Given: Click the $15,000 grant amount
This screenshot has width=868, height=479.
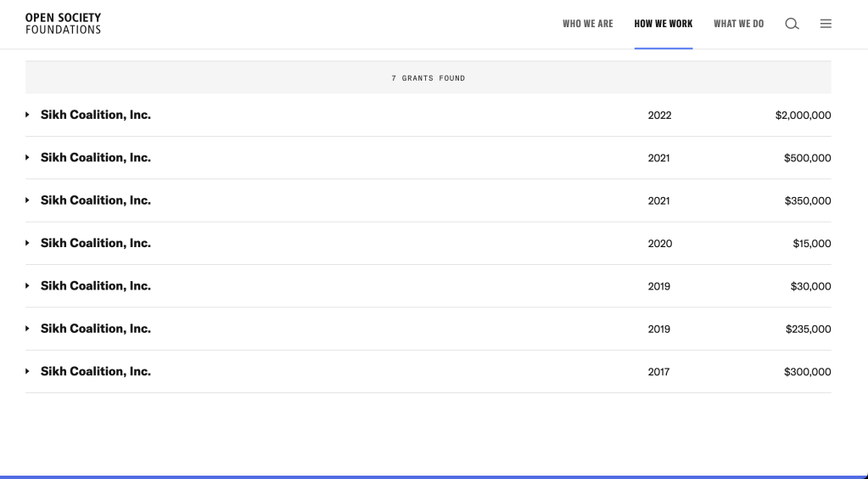Looking at the screenshot, I should click(x=811, y=244).
